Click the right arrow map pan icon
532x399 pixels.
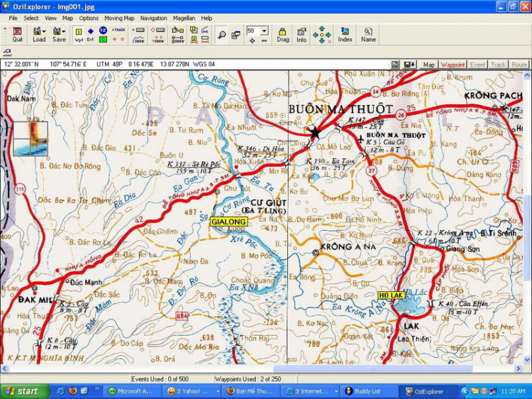[328, 35]
